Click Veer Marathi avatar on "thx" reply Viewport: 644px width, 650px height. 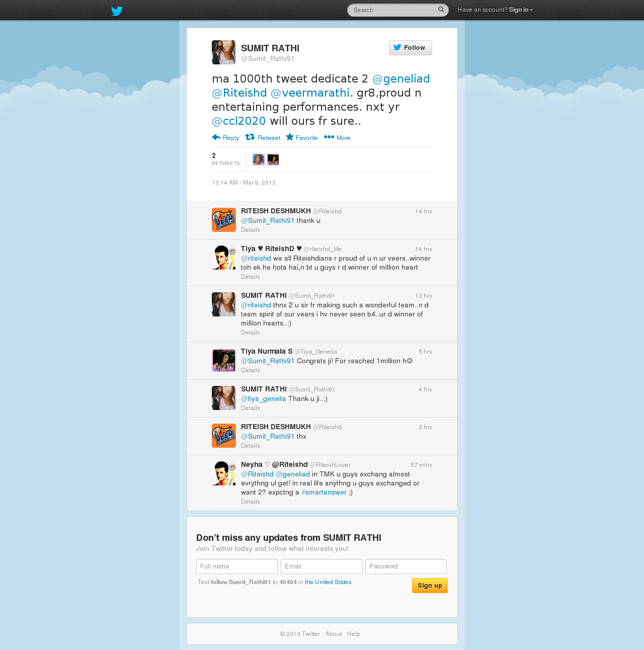tap(224, 436)
